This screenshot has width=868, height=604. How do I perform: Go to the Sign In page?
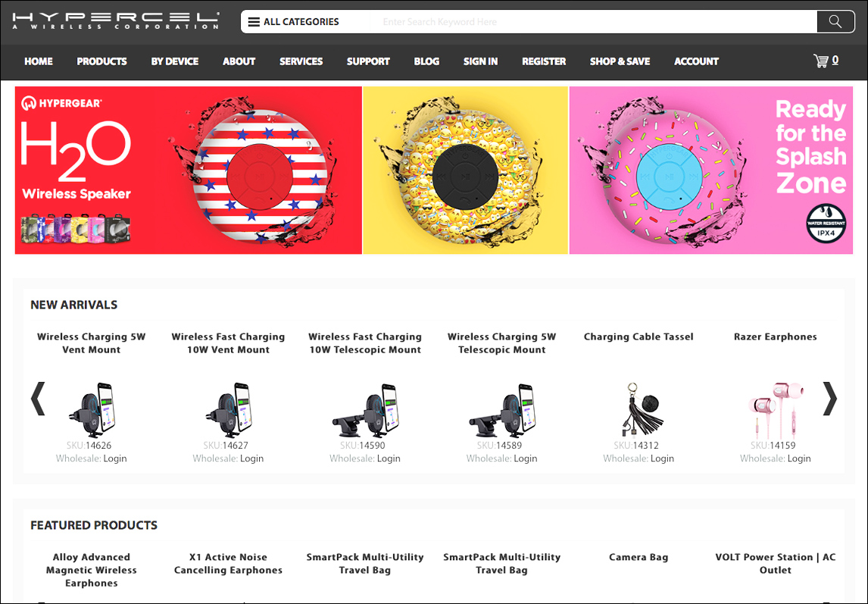point(480,61)
